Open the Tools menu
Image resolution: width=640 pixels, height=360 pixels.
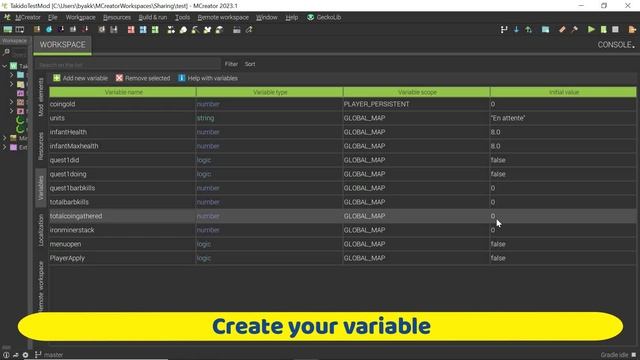click(x=182, y=17)
